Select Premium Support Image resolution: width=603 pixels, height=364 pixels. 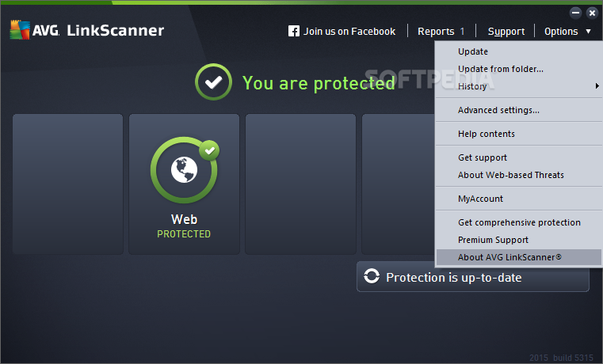coord(518,240)
